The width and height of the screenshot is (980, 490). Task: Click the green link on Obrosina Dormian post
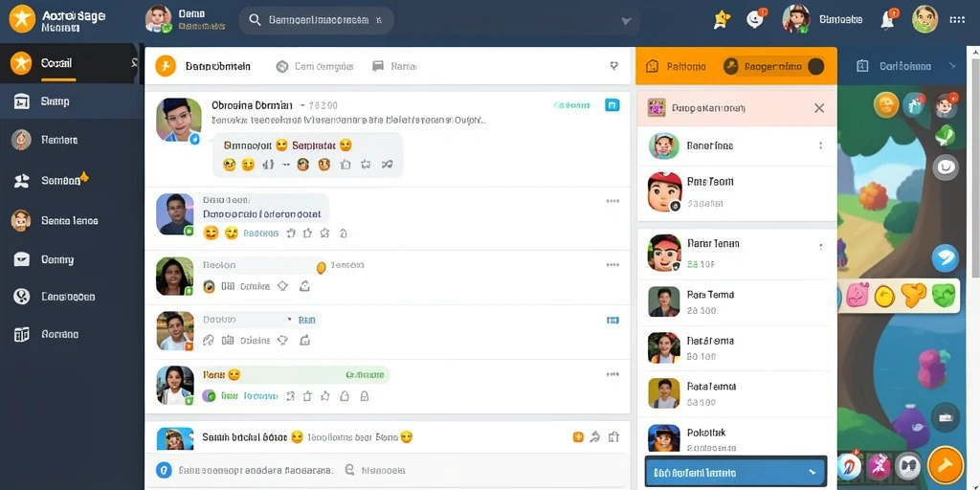pos(572,105)
